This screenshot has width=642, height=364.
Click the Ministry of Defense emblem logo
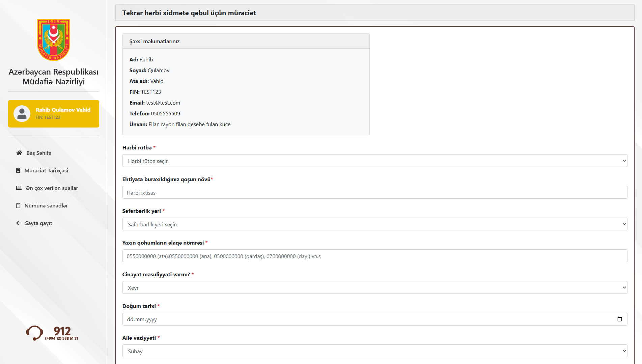pos(54,40)
